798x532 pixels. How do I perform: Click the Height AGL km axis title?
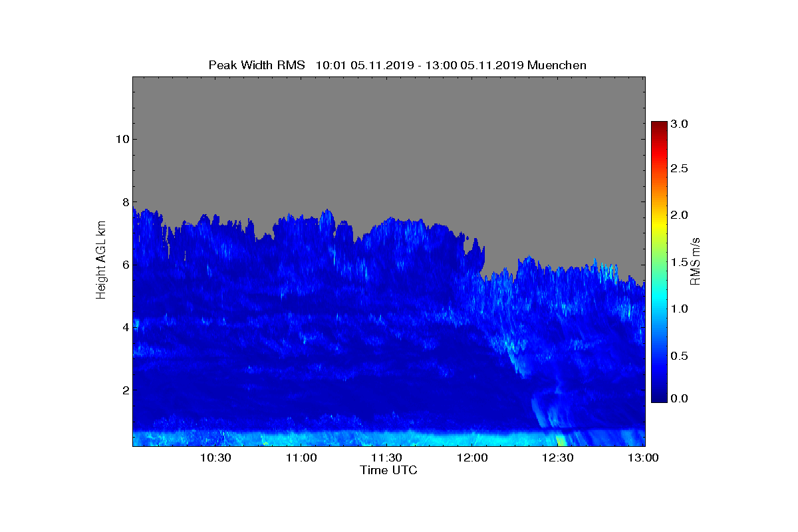pyautogui.click(x=101, y=261)
